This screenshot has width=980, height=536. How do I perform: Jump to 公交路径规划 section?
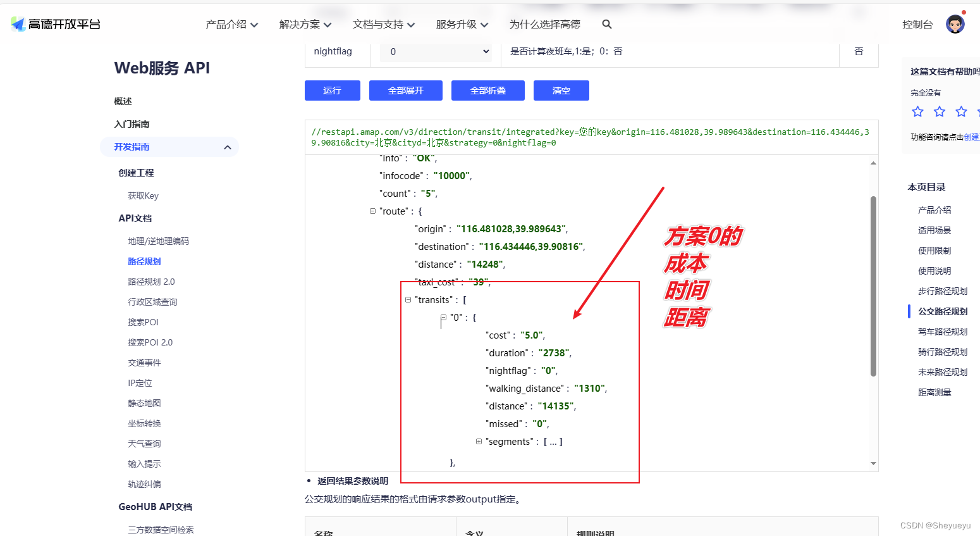[x=943, y=311]
